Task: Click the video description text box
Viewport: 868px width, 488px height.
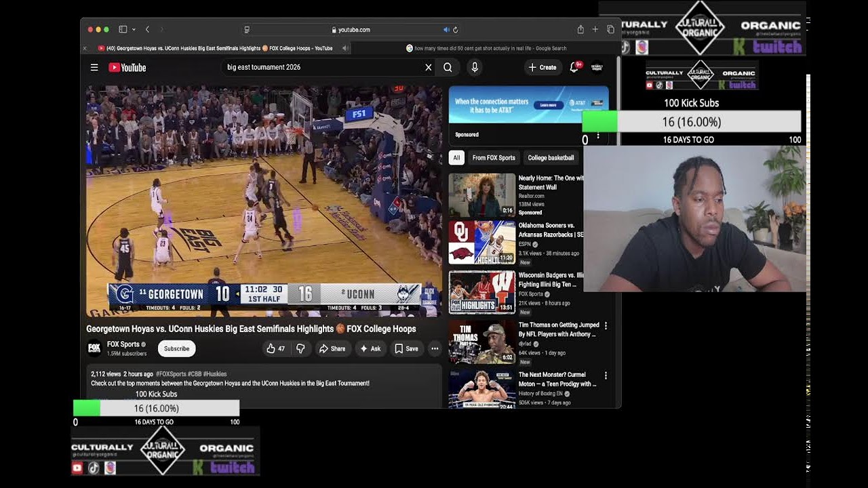Action: coord(264,386)
